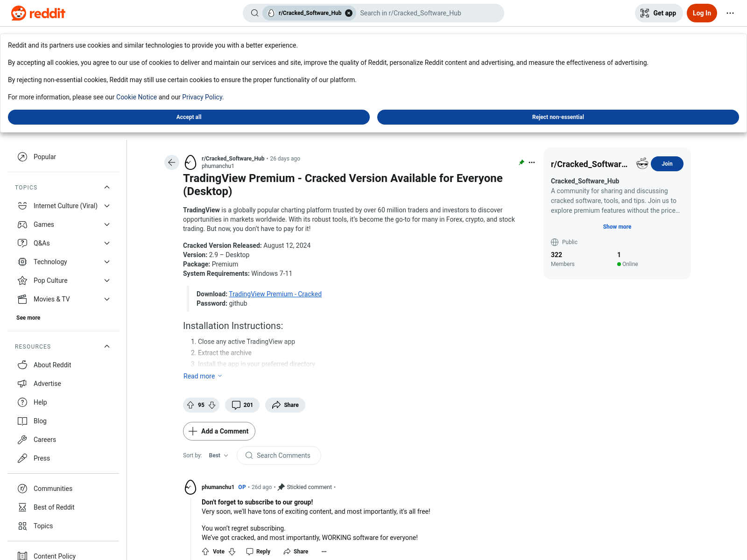Open Best of Reddit
747x560 pixels.
pyautogui.click(x=63, y=507)
